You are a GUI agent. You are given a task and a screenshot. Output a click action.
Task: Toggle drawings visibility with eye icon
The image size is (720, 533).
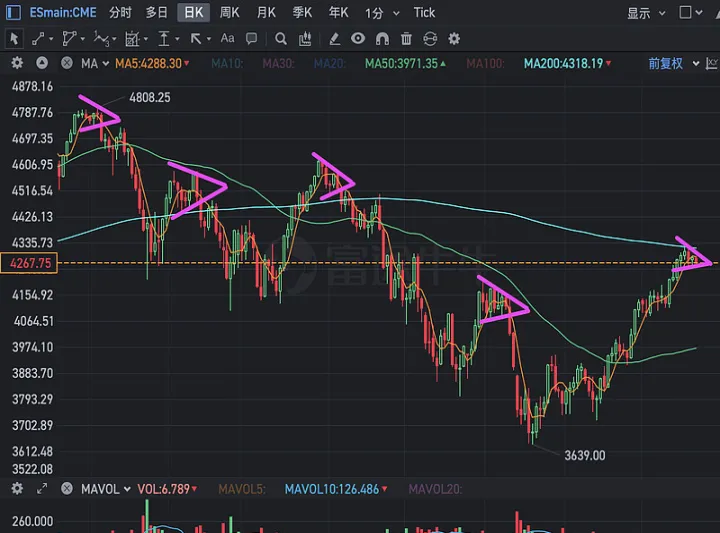358,39
